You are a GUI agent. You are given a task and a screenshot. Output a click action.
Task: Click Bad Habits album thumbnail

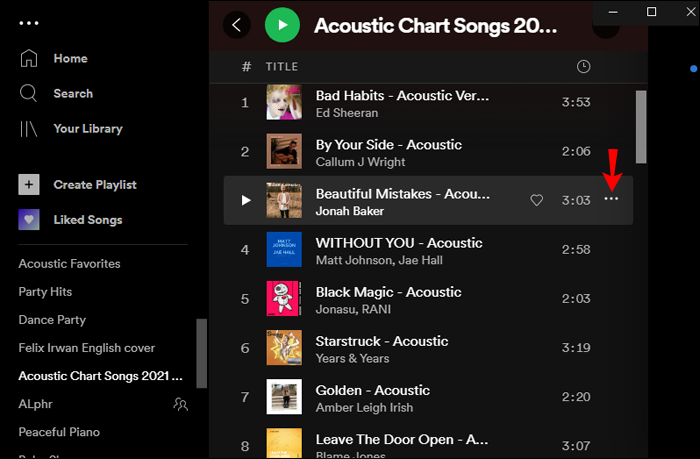(x=284, y=103)
